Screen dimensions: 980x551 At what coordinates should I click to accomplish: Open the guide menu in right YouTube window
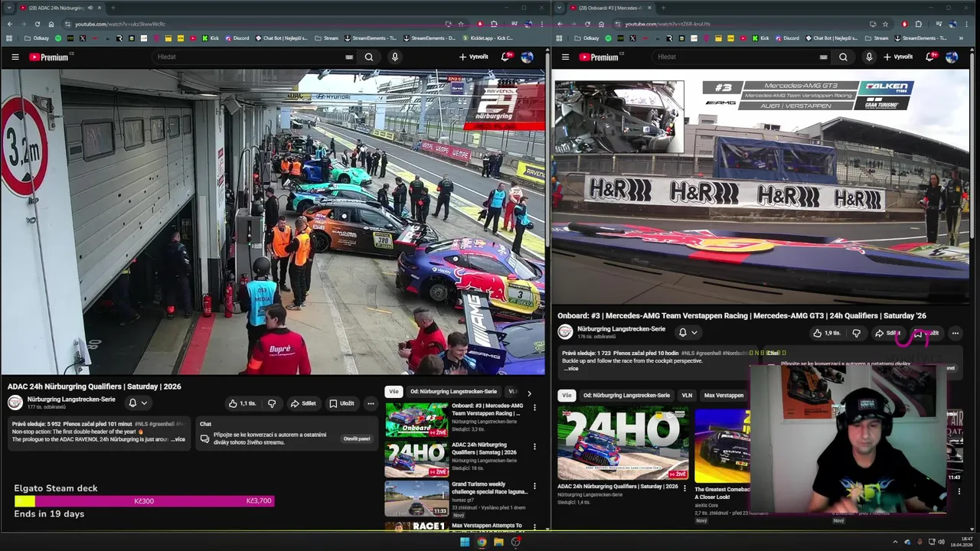[x=565, y=57]
